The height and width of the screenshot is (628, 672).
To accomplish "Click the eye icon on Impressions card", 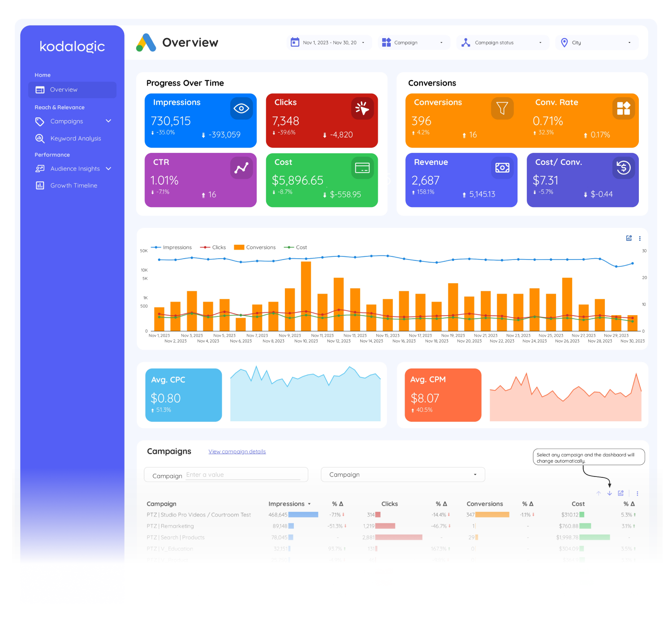I will (241, 108).
